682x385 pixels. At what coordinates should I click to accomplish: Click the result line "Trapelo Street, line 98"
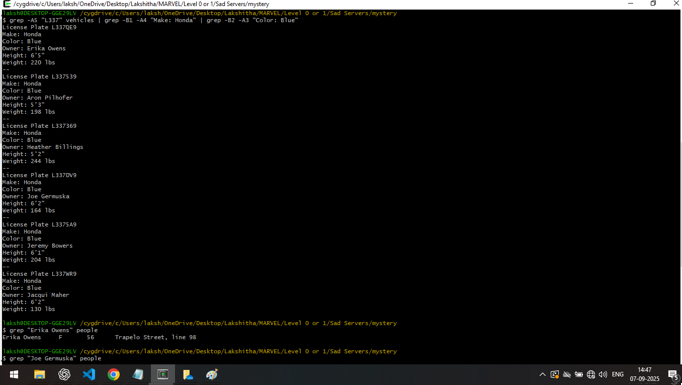(155, 337)
